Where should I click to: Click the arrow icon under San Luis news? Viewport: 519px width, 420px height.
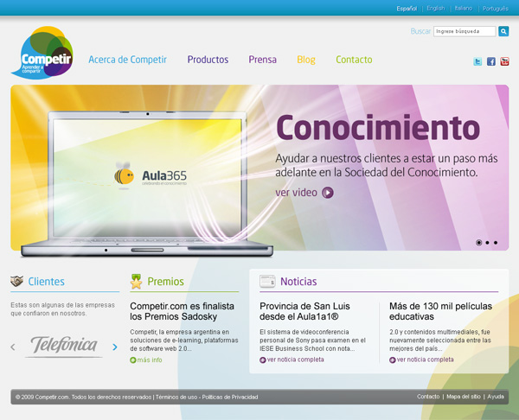point(263,360)
